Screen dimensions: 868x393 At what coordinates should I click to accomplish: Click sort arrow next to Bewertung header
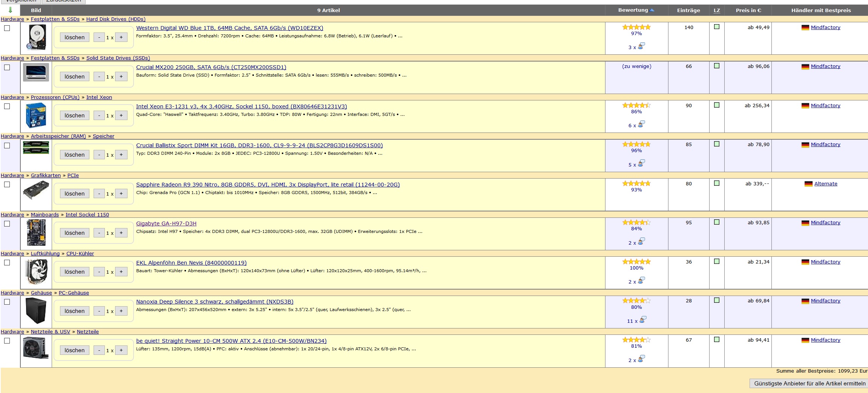click(652, 10)
